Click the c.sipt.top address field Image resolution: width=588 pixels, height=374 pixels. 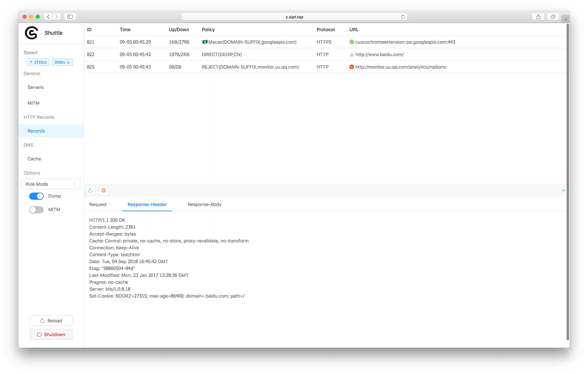[294, 17]
